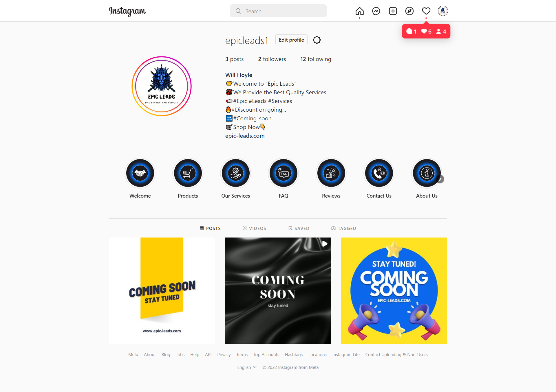Open the epic-leads.com bio link

click(x=245, y=136)
